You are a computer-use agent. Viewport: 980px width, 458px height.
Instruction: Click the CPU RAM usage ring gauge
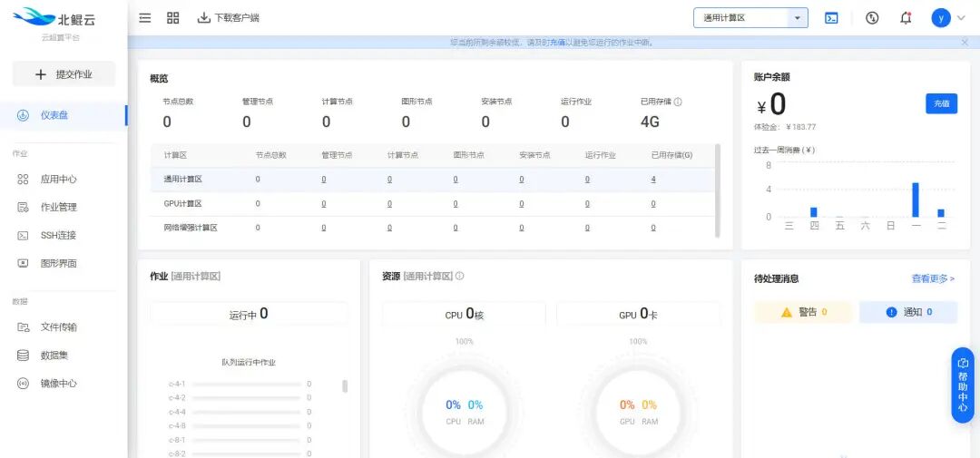pos(465,412)
